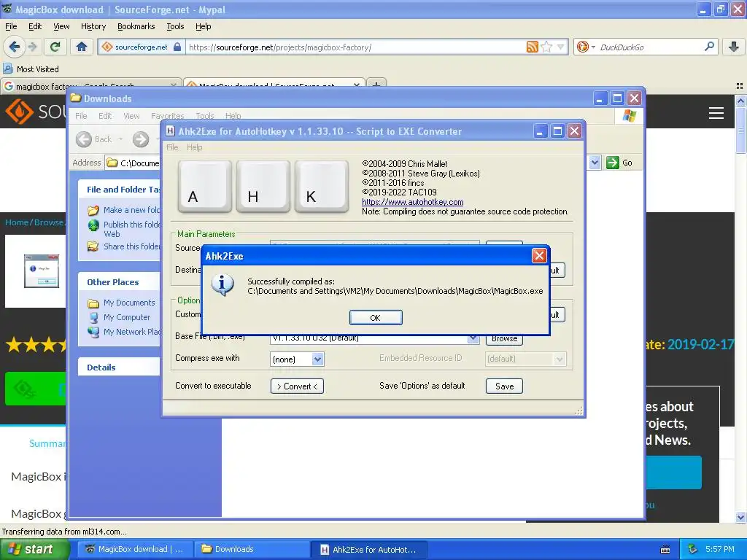Click the system tray notification icon

click(693, 549)
